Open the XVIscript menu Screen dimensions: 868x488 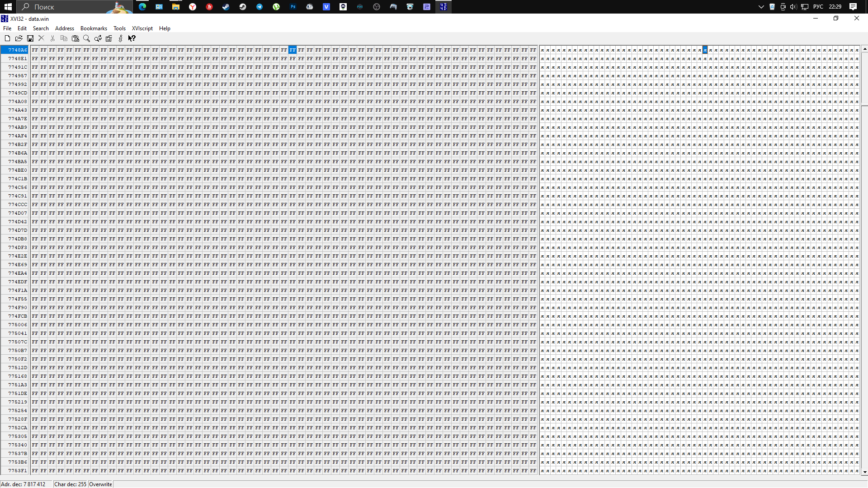click(x=142, y=28)
